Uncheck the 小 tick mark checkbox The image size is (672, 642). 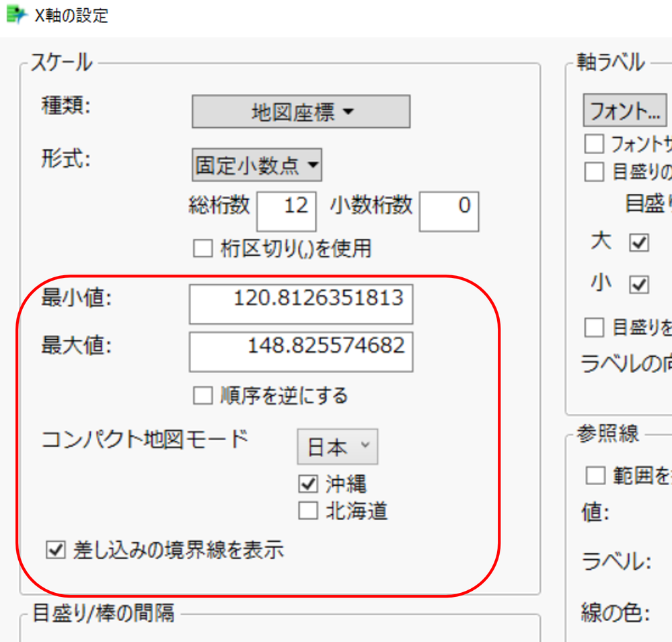[x=638, y=284]
